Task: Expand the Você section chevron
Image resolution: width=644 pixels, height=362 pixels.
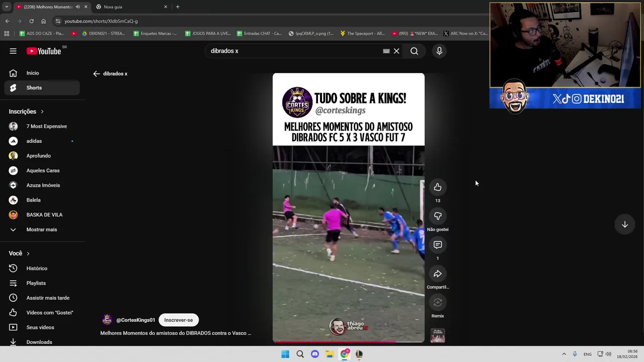Action: pos(28,253)
